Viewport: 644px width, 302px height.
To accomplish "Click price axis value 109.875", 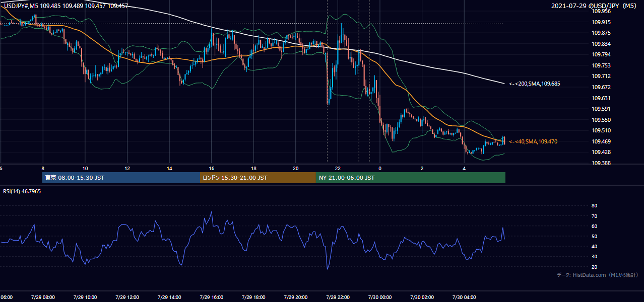I will tap(601, 33).
